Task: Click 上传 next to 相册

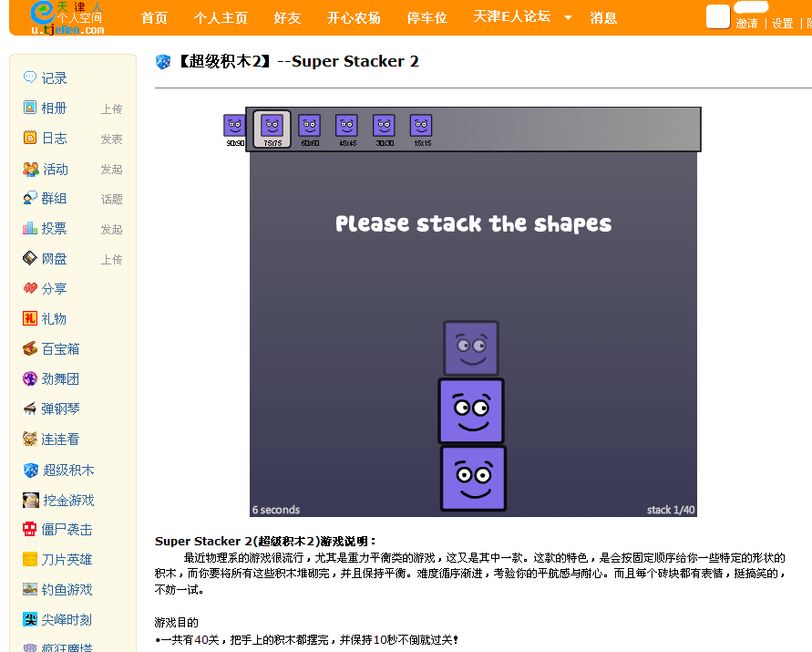Action: [111, 109]
